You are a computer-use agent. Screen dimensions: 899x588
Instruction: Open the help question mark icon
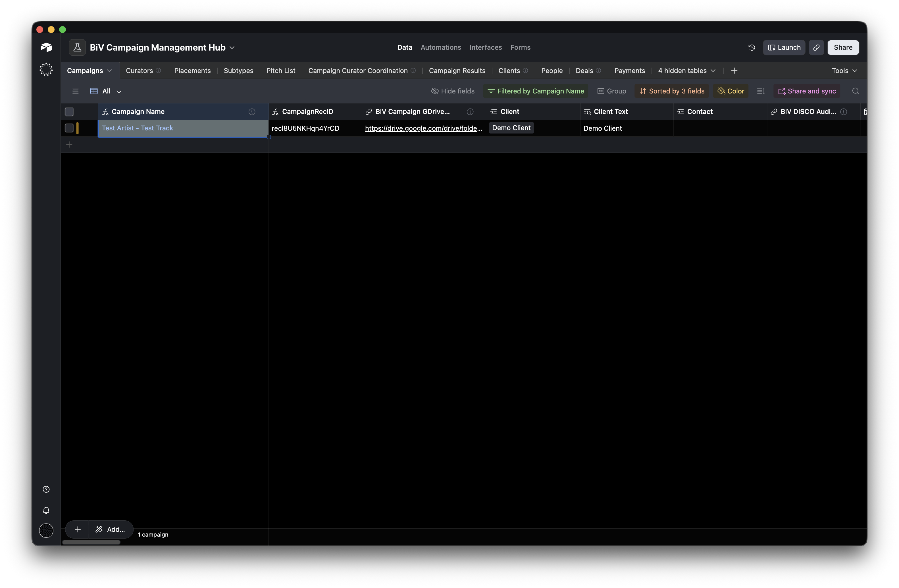click(x=46, y=489)
